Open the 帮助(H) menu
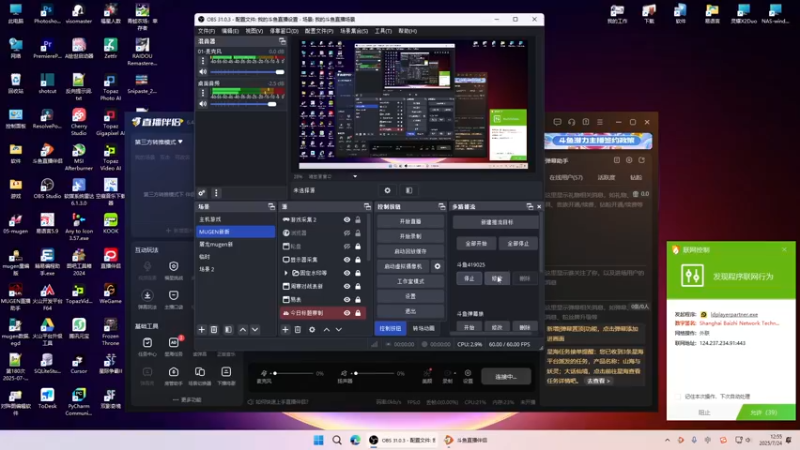 pyautogui.click(x=408, y=31)
